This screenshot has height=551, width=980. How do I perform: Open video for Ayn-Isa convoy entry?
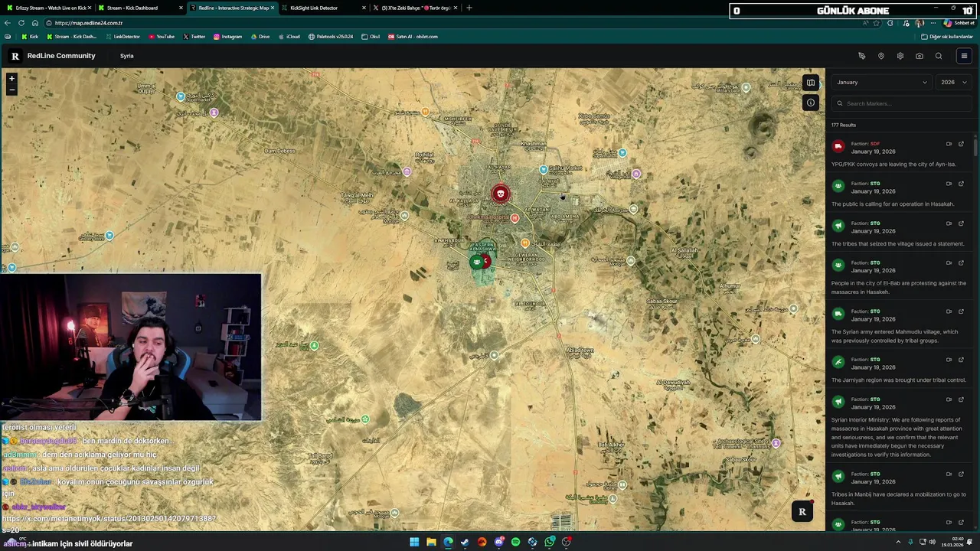click(x=949, y=144)
